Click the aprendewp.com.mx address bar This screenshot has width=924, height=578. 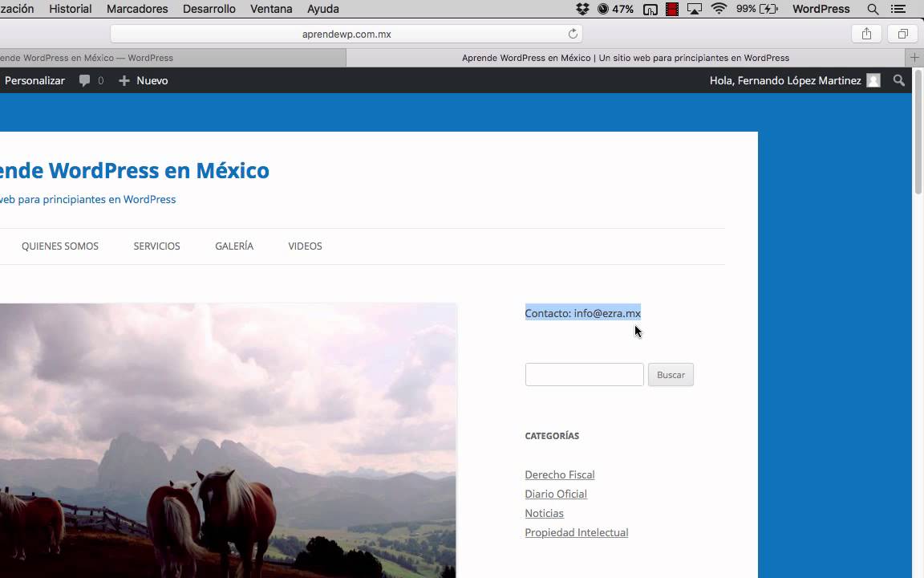coord(346,34)
